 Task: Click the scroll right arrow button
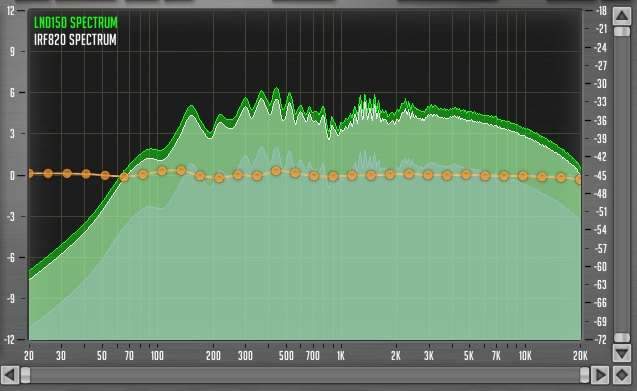600,374
